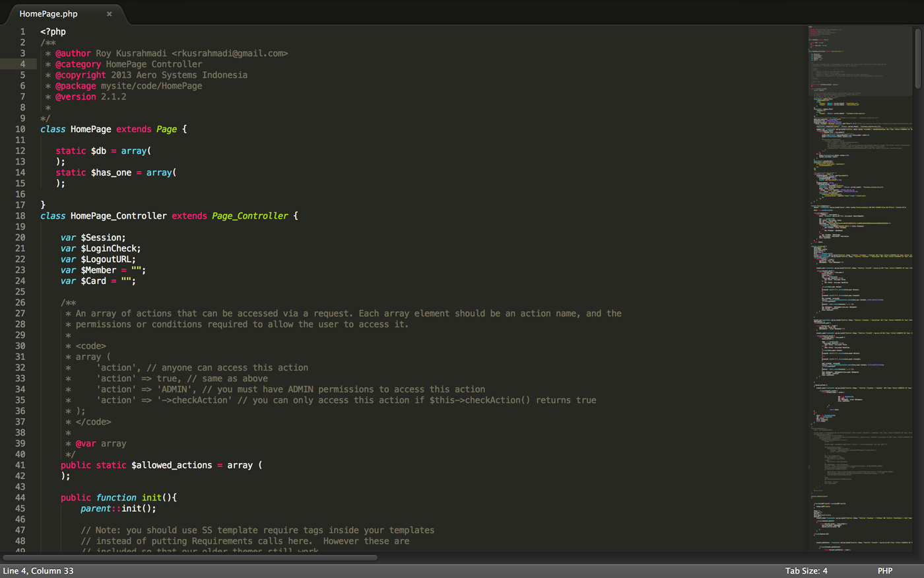Screen dimensions: 924x578
Task: Click the $allowed_actions variable
Action: click(x=172, y=465)
